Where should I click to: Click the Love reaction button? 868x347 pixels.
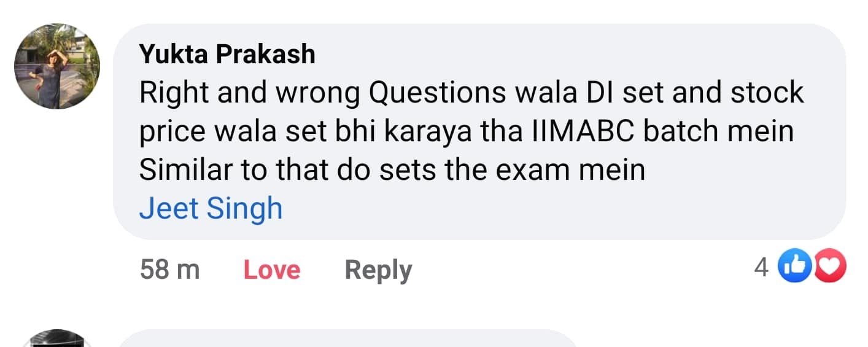tap(272, 270)
